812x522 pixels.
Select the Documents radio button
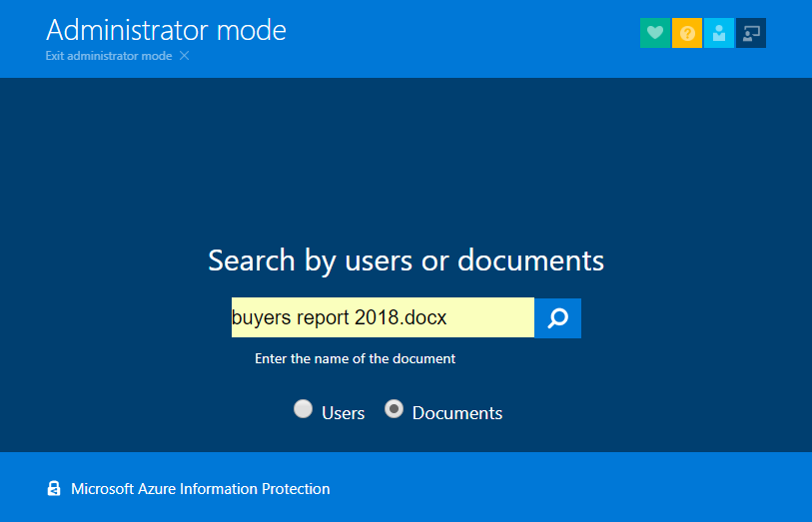[x=395, y=409]
